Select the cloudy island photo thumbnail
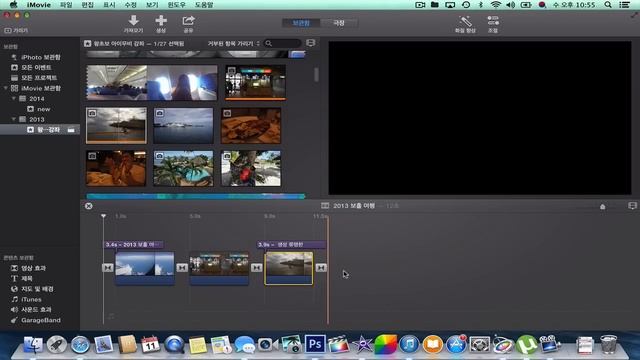Viewport: 640px width, 360px height. click(x=116, y=125)
